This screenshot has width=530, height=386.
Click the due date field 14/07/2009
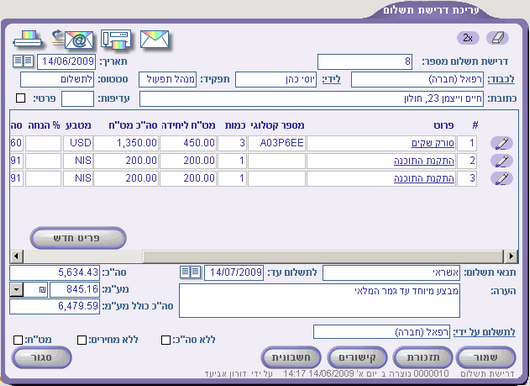[234, 273]
